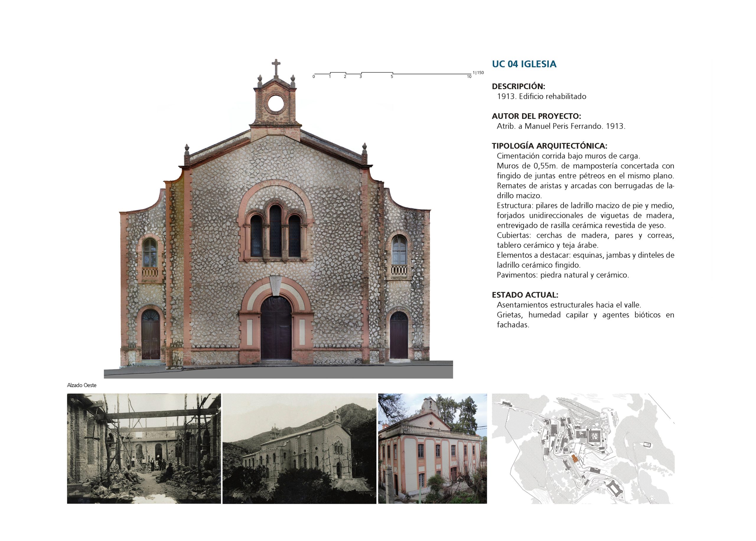The height and width of the screenshot is (541, 756).
Task: Open the color photo of rehabilitated building
Action: pos(432,448)
